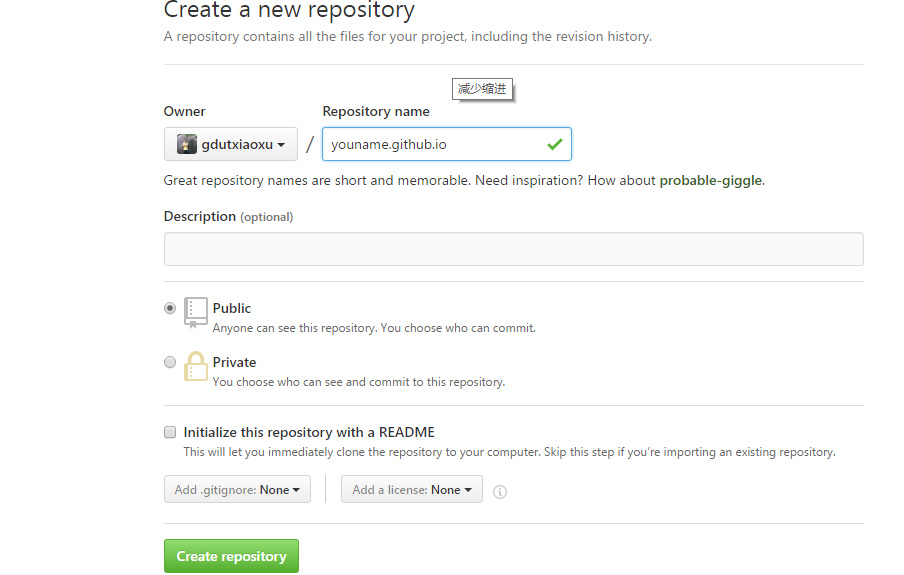Use the suggested name probable-giggle
Viewport: 904px width, 575px height.
coord(710,181)
